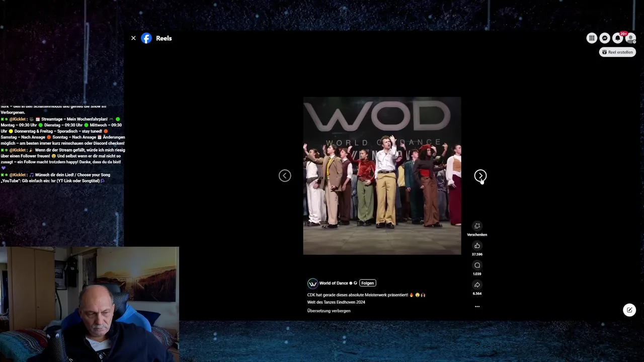644x362 pixels.
Task: Open the notifications bell icon
Action: point(618,38)
